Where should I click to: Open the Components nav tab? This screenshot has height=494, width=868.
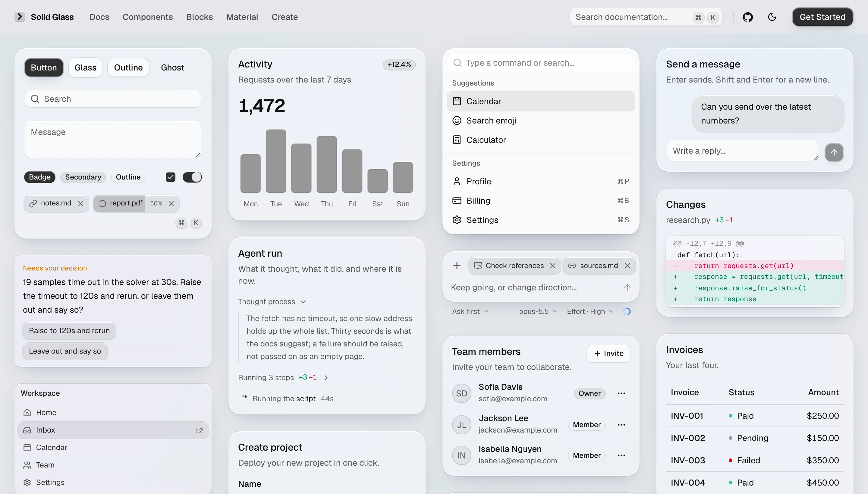[148, 17]
